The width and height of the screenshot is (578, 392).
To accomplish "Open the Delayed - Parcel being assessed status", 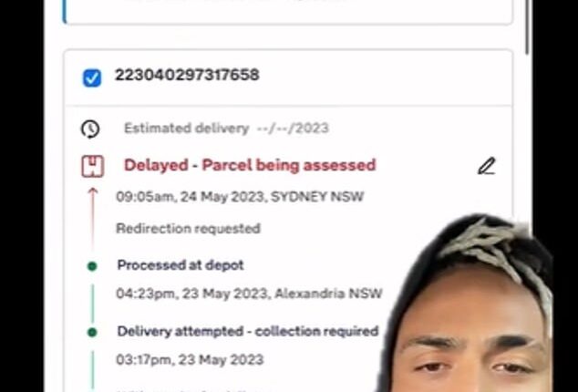I will pyautogui.click(x=250, y=165).
